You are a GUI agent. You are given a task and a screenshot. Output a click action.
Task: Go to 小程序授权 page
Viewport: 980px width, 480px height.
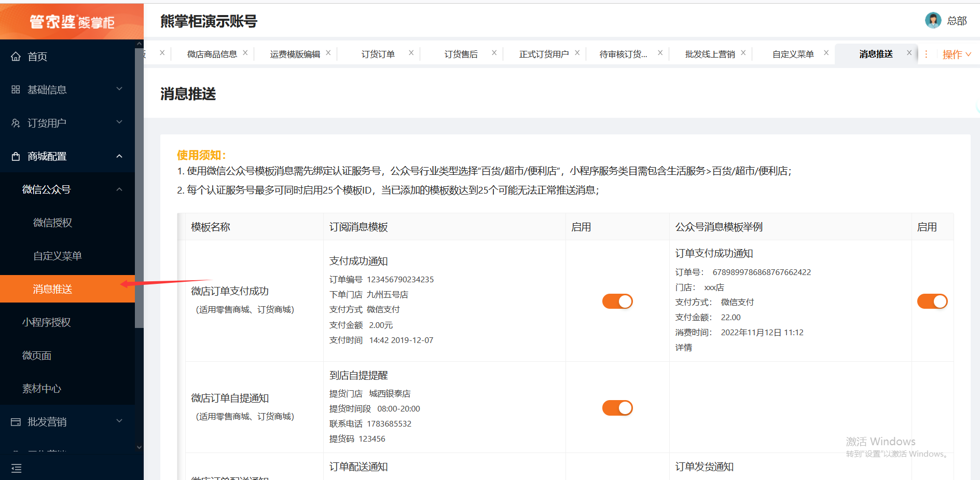(46, 322)
